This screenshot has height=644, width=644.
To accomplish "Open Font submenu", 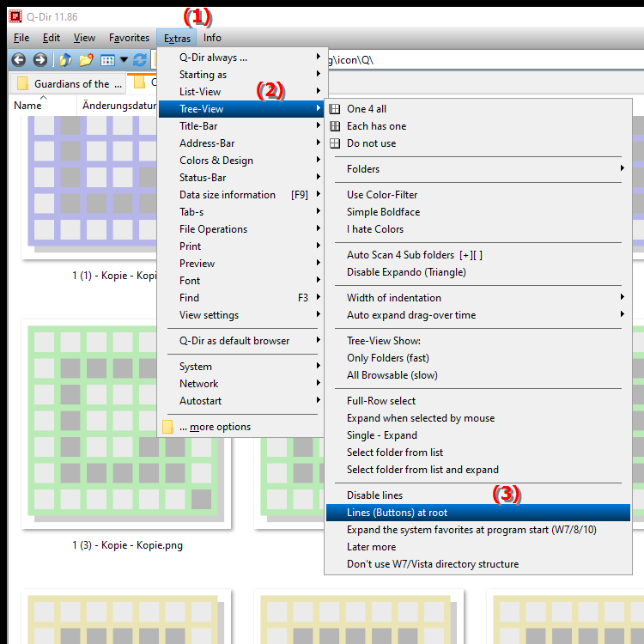I will (241, 281).
